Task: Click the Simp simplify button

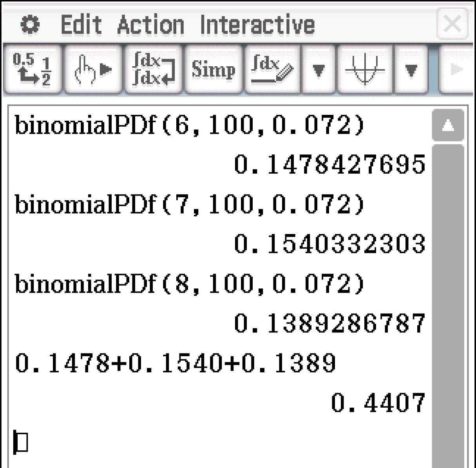Action: [x=214, y=70]
